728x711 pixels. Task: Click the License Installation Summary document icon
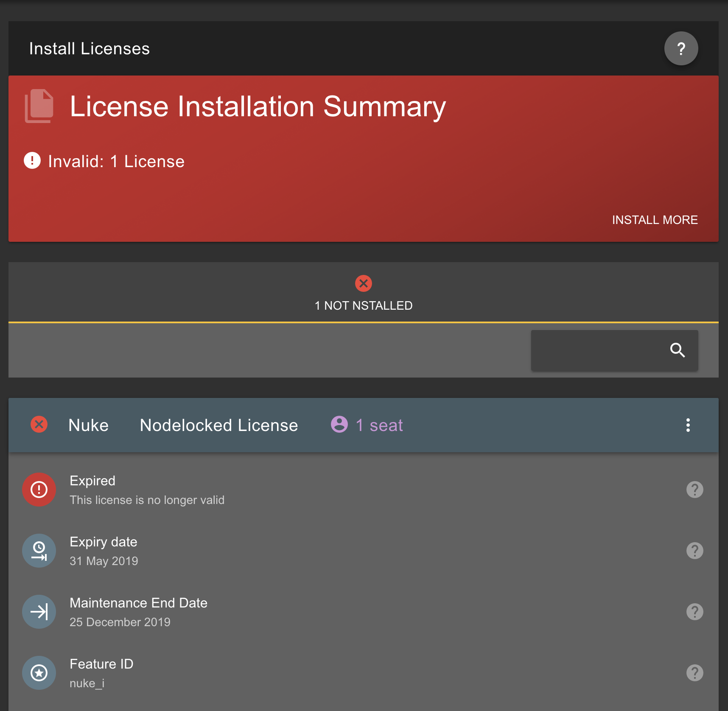[x=39, y=106]
